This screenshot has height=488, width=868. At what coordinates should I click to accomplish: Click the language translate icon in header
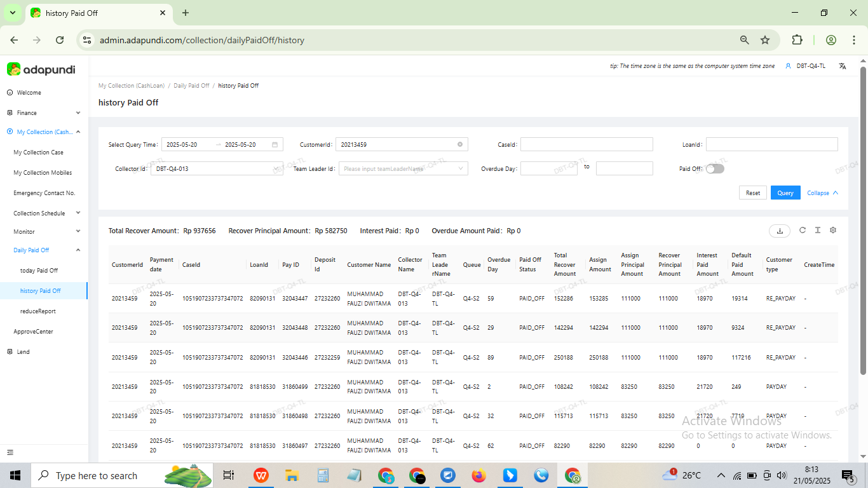[843, 66]
